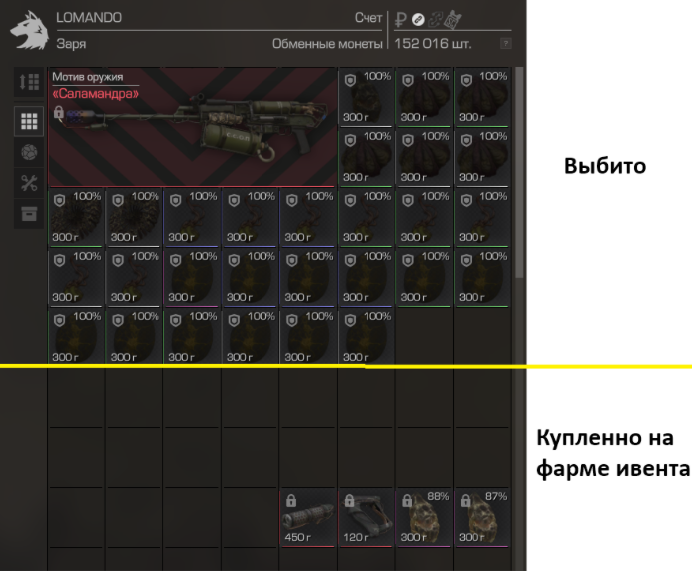The height and width of the screenshot is (571, 692).
Task: Click the "450 г" weight label
Action: click(297, 537)
